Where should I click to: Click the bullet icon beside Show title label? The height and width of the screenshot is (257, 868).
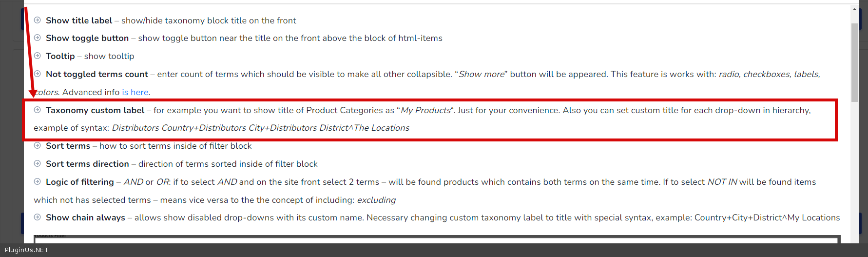point(38,20)
